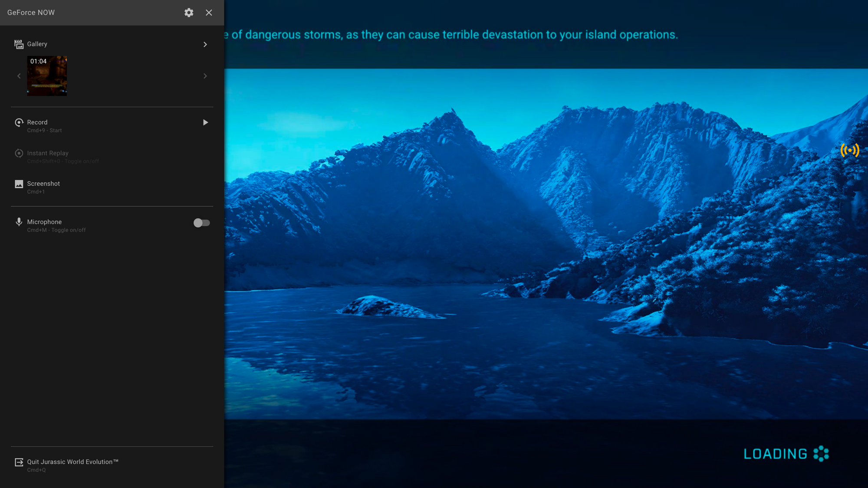Click the Microphone icon
The height and width of the screenshot is (488, 868).
pyautogui.click(x=19, y=222)
